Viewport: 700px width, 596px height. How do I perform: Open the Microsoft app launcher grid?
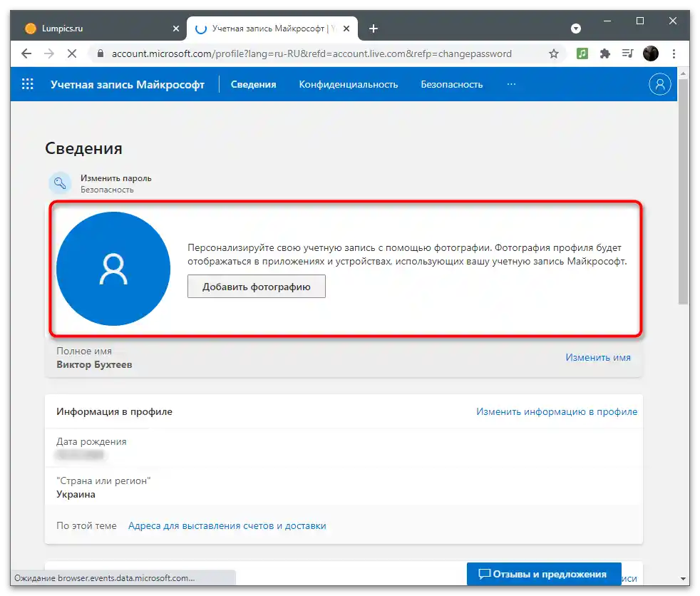(28, 84)
